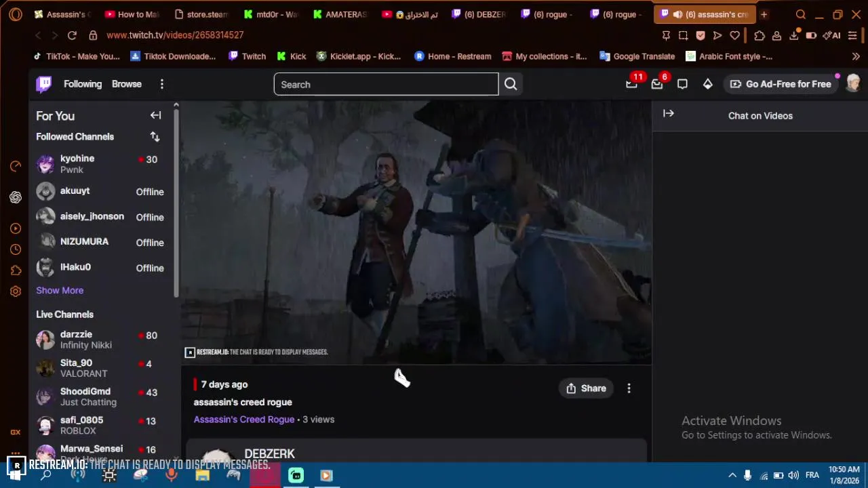The height and width of the screenshot is (488, 868).
Task: Open the Browse page
Action: tap(127, 84)
